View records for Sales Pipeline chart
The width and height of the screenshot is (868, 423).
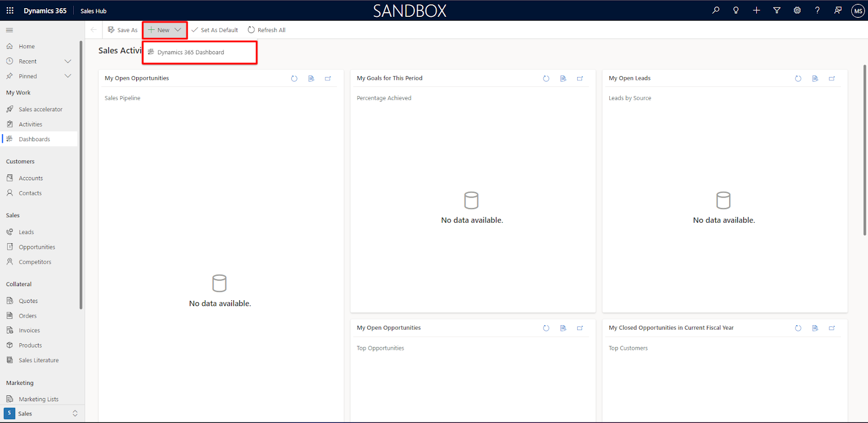(311, 78)
